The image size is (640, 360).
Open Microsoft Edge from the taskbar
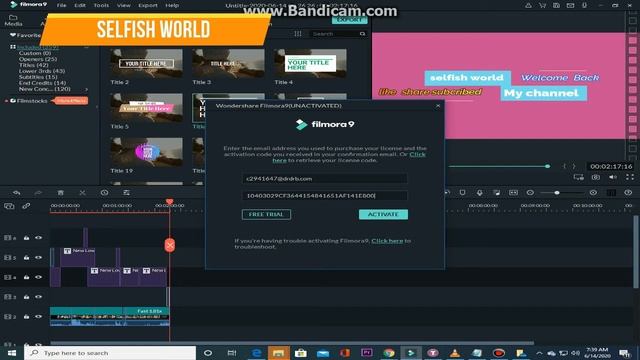[x=256, y=353]
